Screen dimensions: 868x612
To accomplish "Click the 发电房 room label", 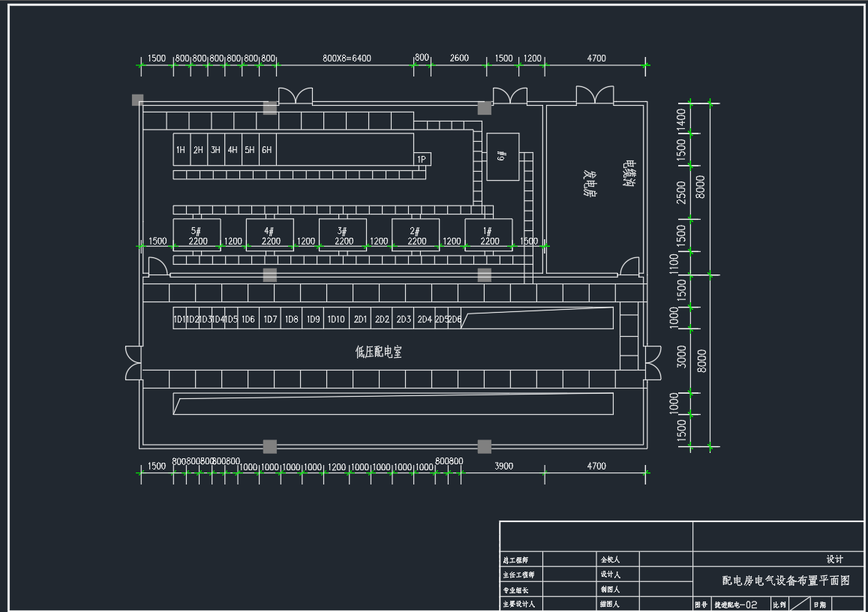I will 590,184.
